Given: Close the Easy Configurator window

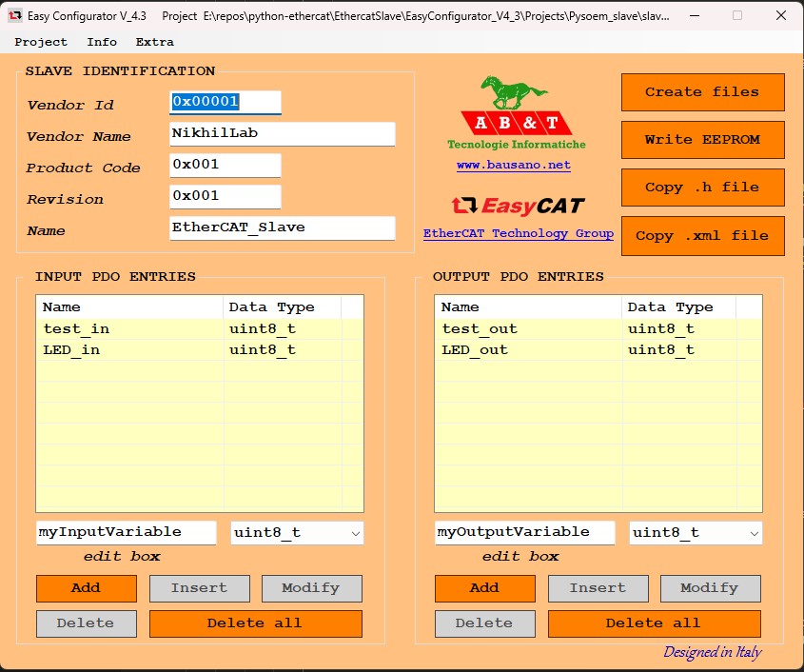Looking at the screenshot, I should [781, 15].
